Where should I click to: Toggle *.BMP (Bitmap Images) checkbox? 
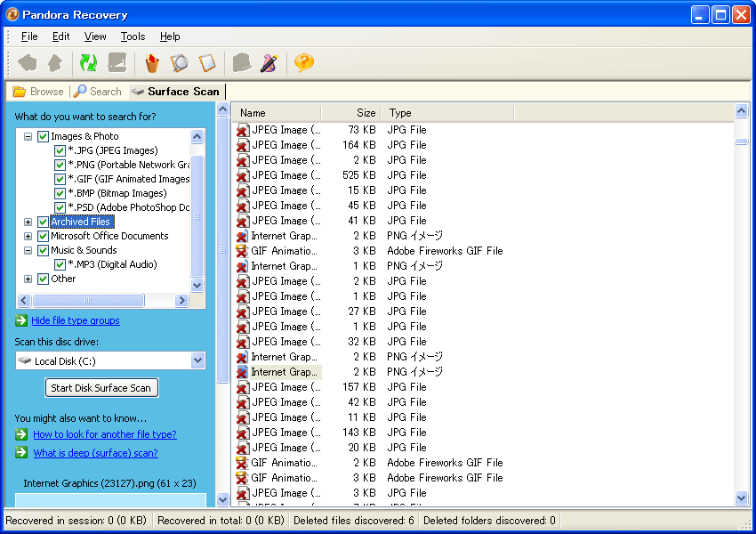coord(60,193)
